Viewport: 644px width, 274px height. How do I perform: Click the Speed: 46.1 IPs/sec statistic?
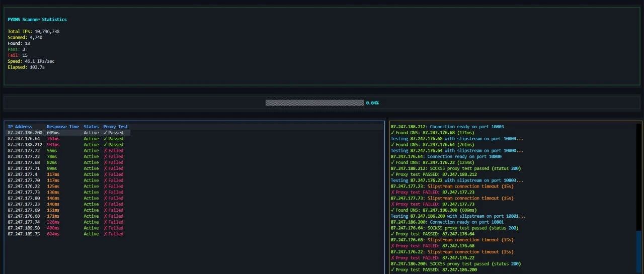[31, 61]
